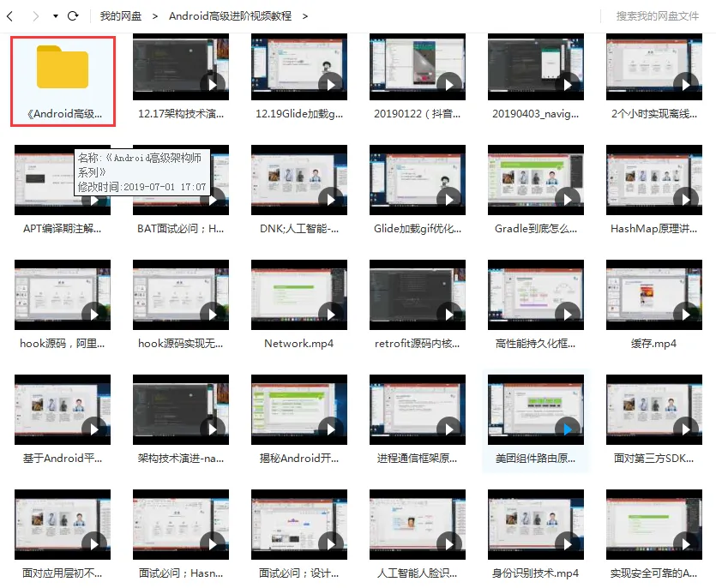Refresh the current folder listing

click(x=73, y=16)
